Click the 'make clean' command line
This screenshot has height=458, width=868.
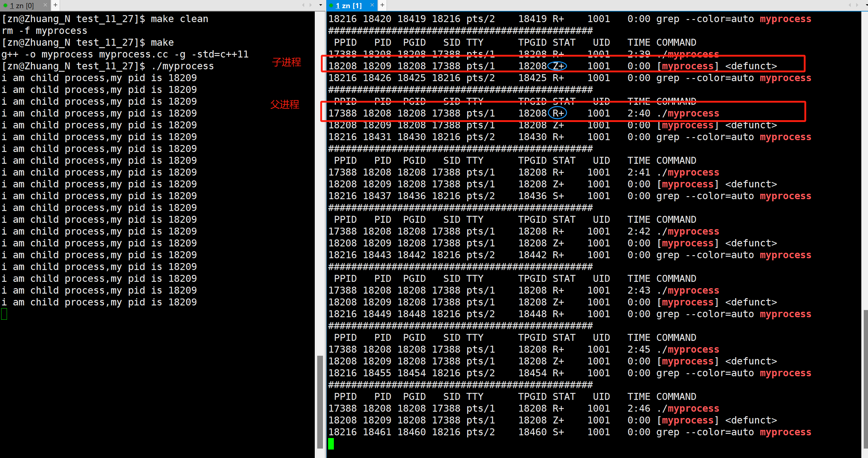tap(105, 19)
